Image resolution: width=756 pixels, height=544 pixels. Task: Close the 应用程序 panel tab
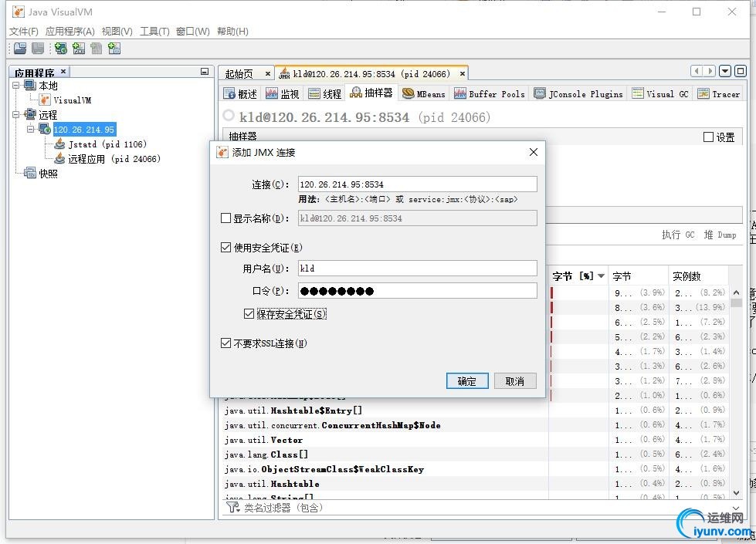(x=63, y=71)
